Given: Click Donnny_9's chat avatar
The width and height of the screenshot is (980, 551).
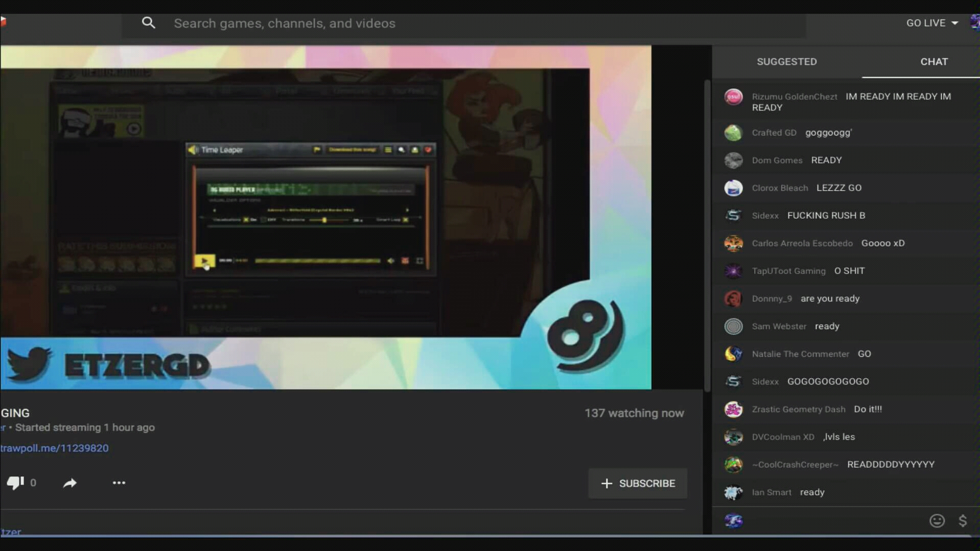Looking at the screenshot, I should (733, 299).
